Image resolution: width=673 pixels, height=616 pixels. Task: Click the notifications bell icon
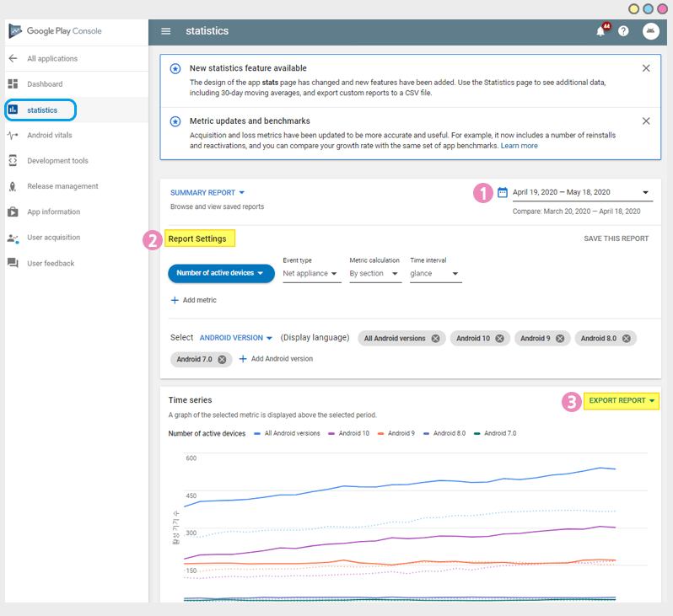(x=601, y=31)
